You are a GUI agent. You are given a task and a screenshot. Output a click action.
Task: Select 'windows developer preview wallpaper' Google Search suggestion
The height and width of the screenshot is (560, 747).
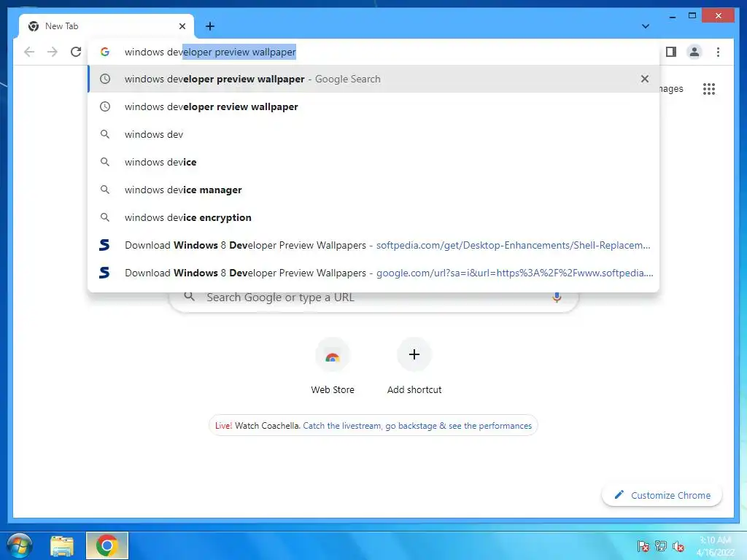[373, 79]
